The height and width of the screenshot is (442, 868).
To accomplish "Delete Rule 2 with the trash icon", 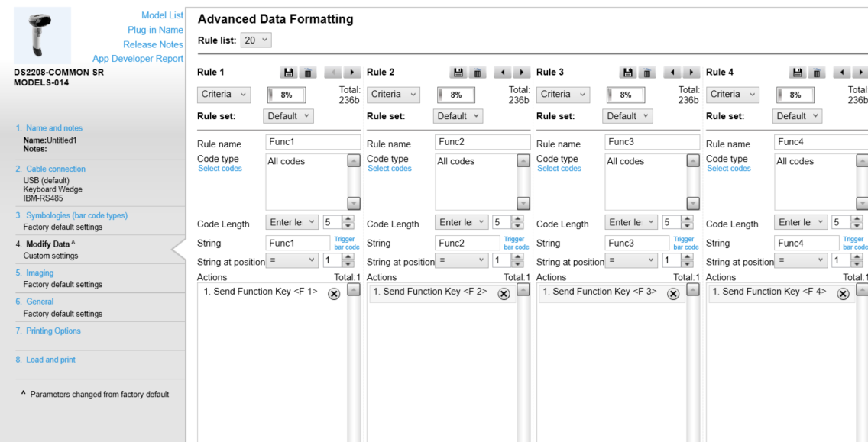I will pyautogui.click(x=478, y=72).
